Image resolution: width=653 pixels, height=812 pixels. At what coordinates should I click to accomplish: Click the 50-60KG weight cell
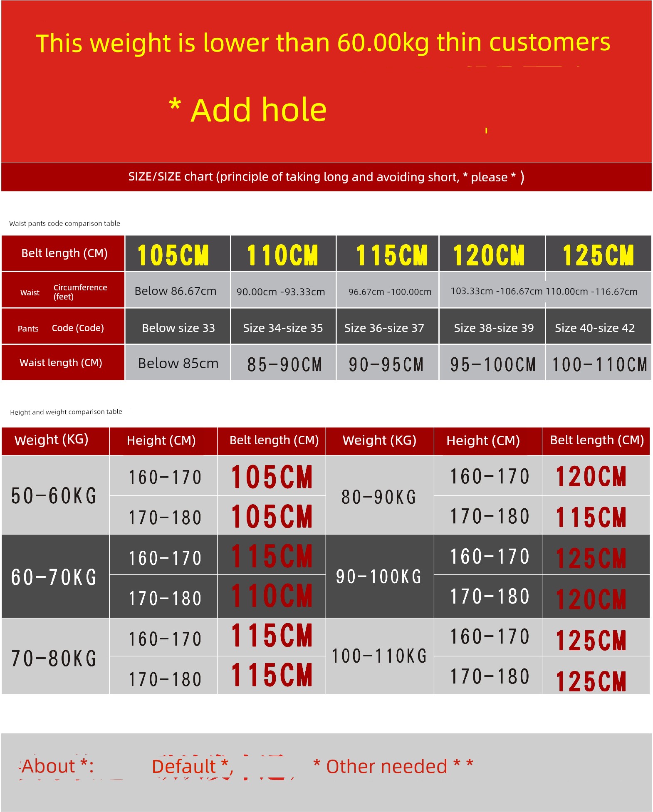click(x=54, y=495)
